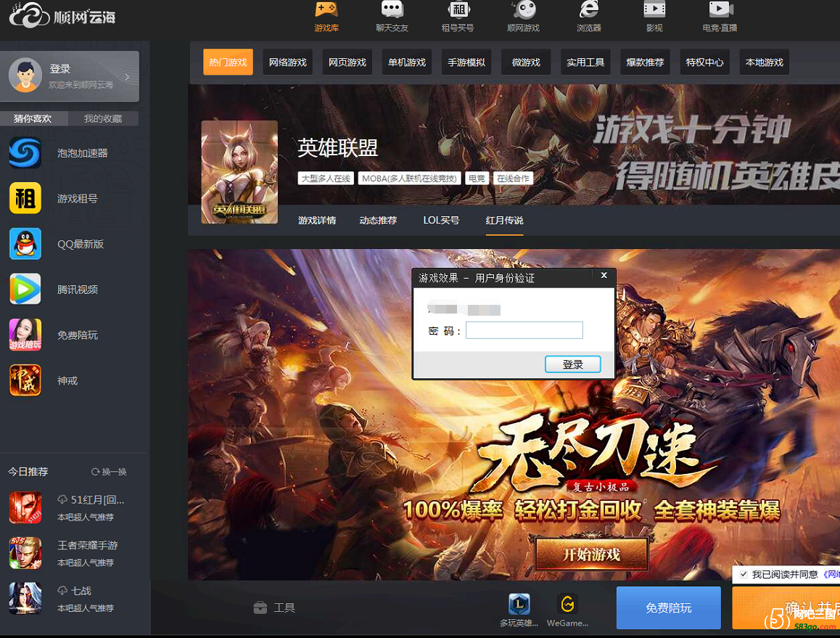The height and width of the screenshot is (638, 840).
Task: Click the 大型多人在线 tag
Action: click(x=326, y=179)
